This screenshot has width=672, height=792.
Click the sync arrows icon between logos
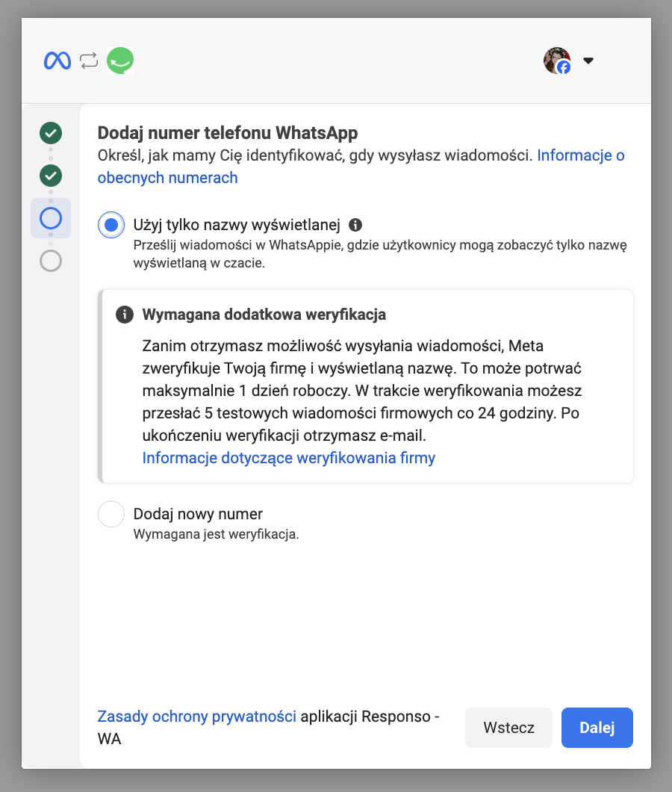point(89,61)
